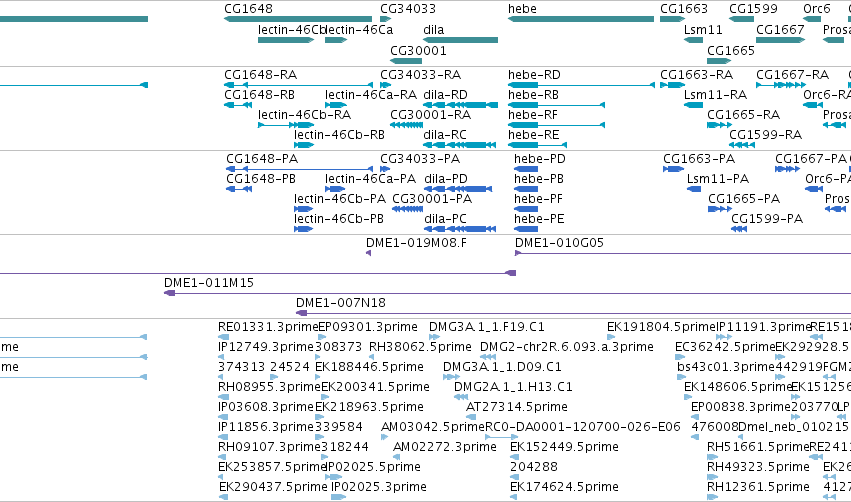Select the CG1648-PB protein feature
Screen dimensions: 851x502
pyautogui.click(x=239, y=189)
